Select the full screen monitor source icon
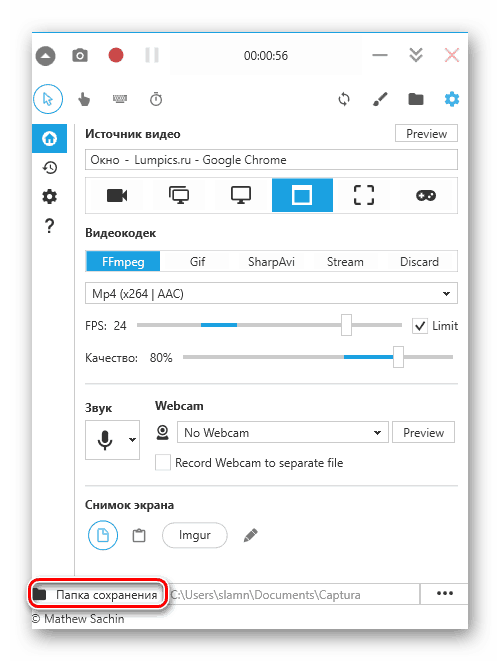Viewport: 500px width, 661px height. tap(241, 196)
